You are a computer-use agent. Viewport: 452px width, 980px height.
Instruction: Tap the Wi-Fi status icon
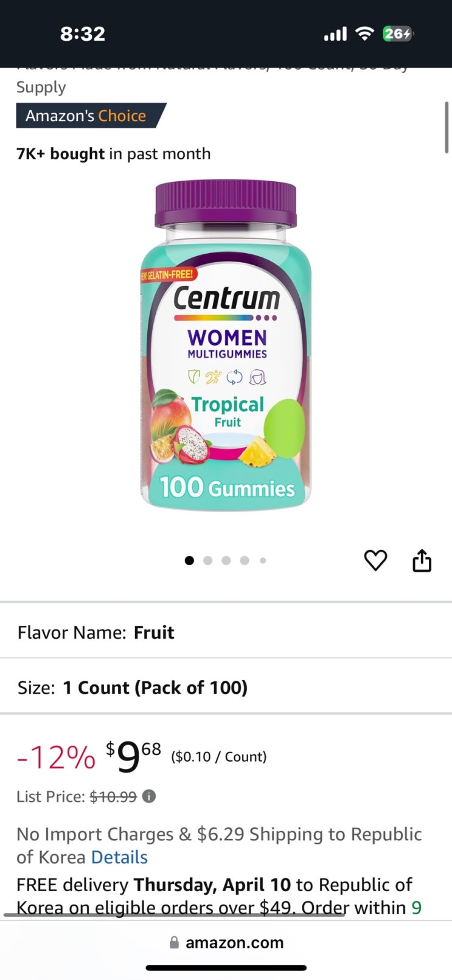364,34
